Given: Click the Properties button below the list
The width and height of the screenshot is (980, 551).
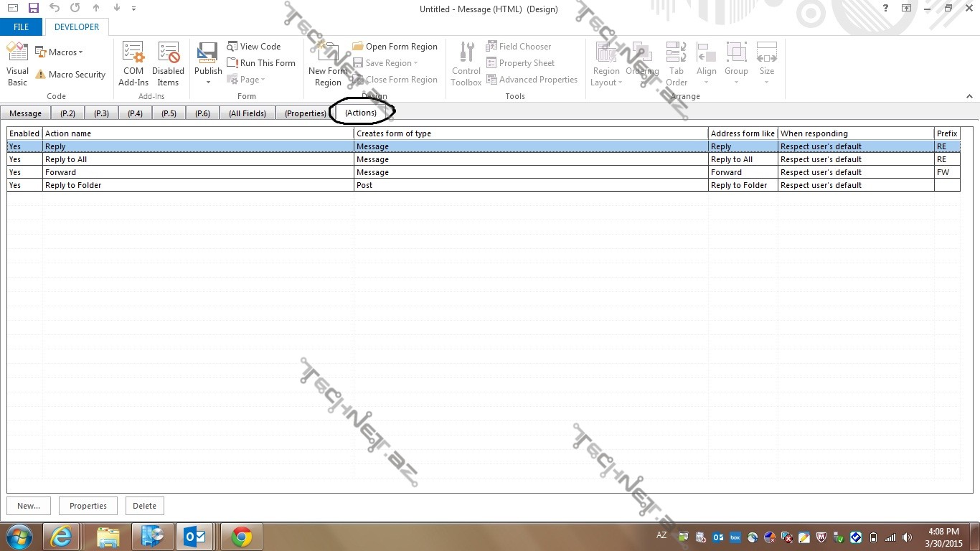Looking at the screenshot, I should click(88, 506).
